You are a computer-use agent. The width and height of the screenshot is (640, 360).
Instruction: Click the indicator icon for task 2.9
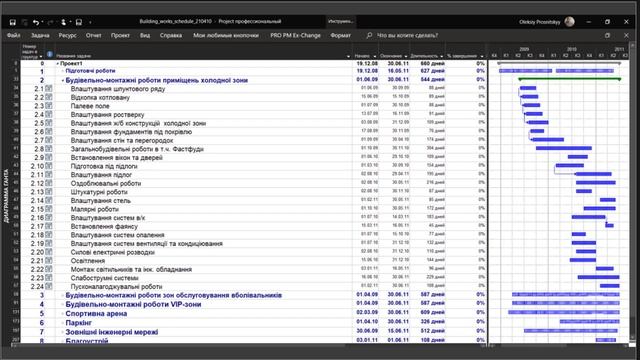tap(49, 157)
